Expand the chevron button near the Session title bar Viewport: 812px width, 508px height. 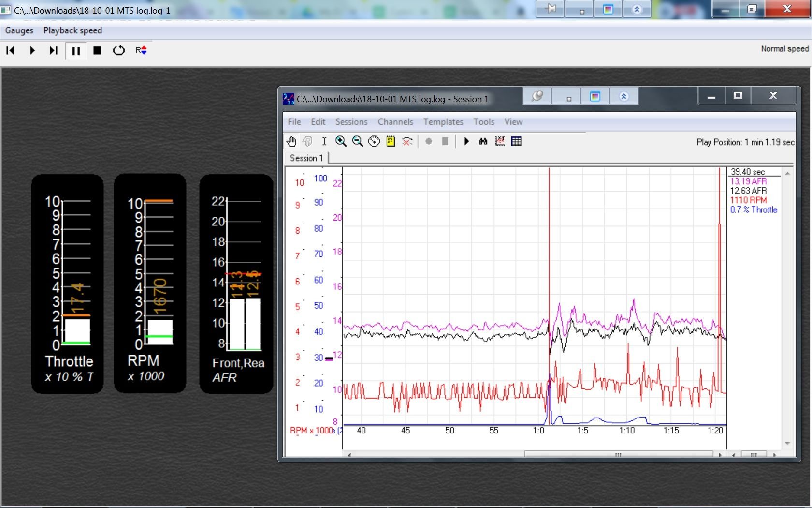(x=624, y=96)
